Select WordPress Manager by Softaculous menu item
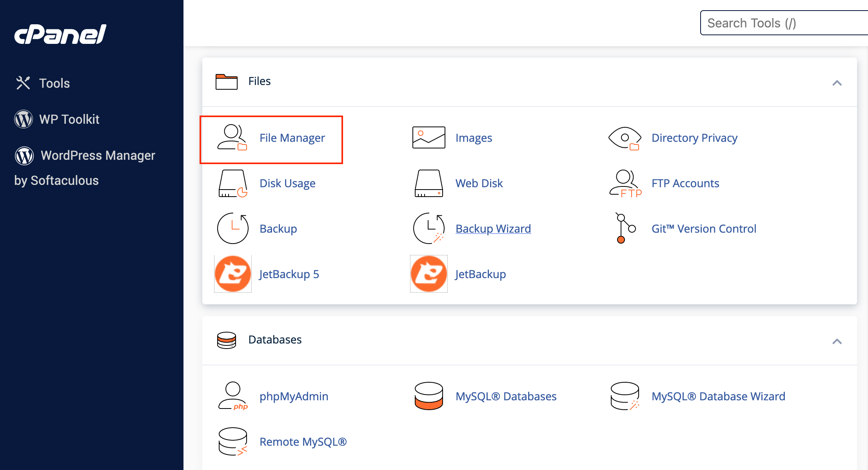The image size is (868, 470). point(85,168)
